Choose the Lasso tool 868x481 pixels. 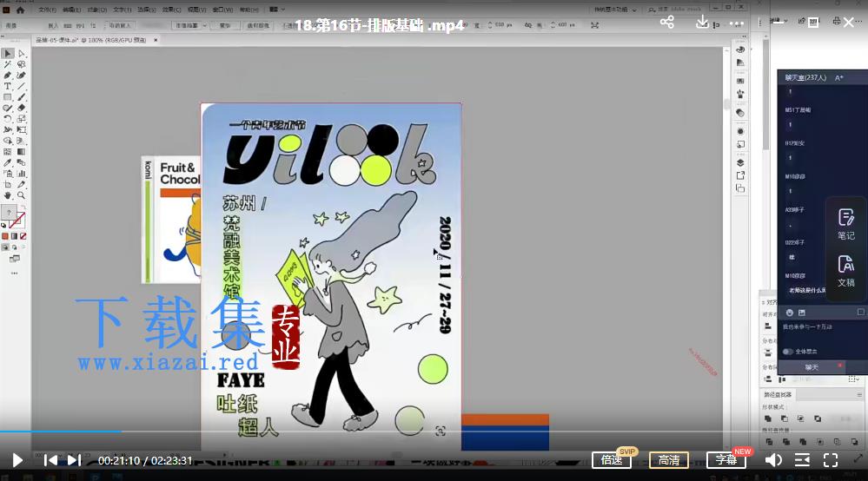tap(22, 65)
